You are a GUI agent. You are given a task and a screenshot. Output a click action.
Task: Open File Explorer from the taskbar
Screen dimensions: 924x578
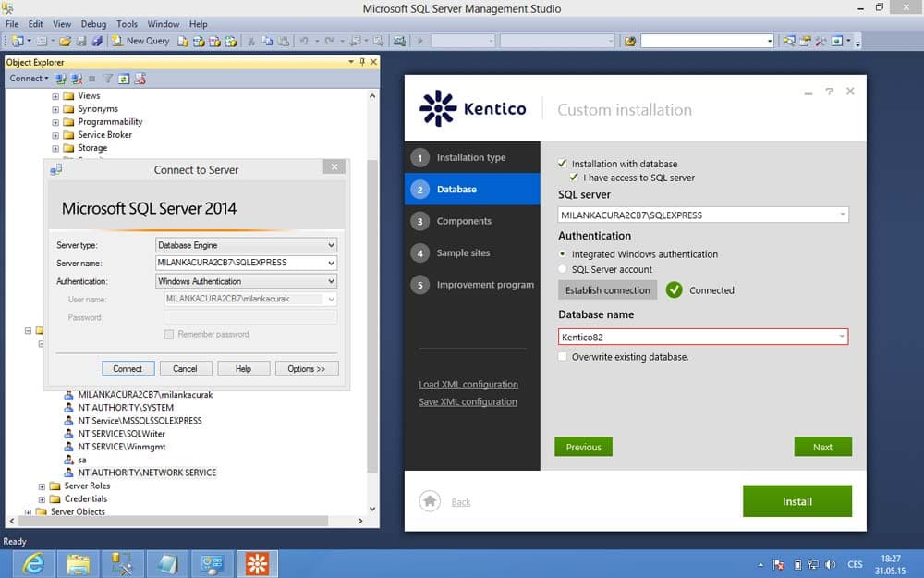(x=79, y=564)
